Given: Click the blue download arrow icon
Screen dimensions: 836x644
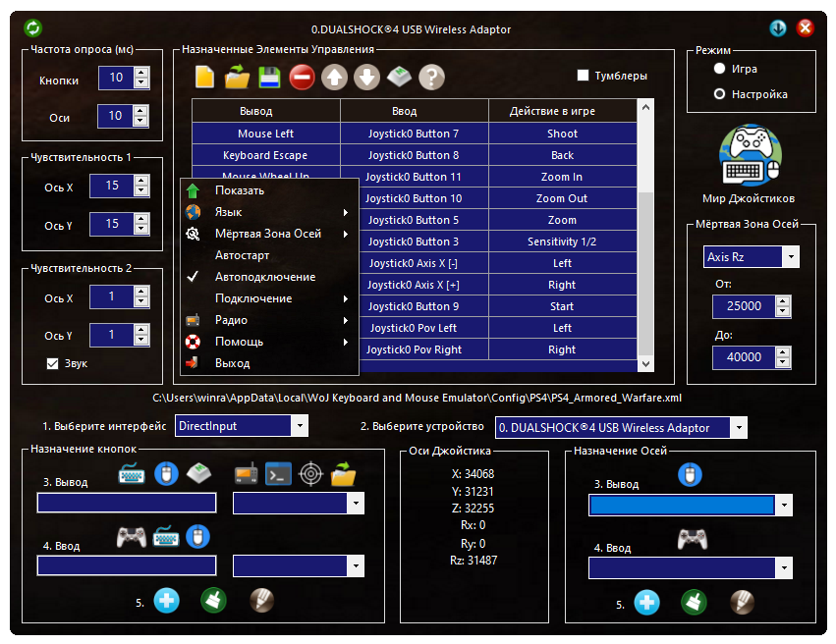Looking at the screenshot, I should point(778,27).
